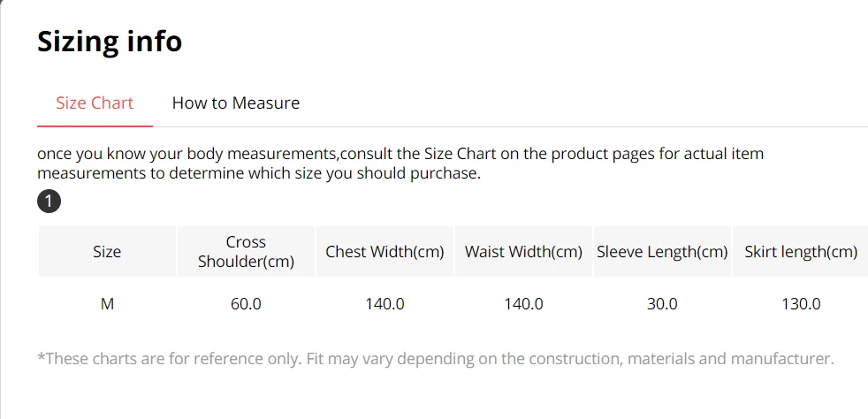Select the Cross Shoulder(cm) column header

(246, 252)
